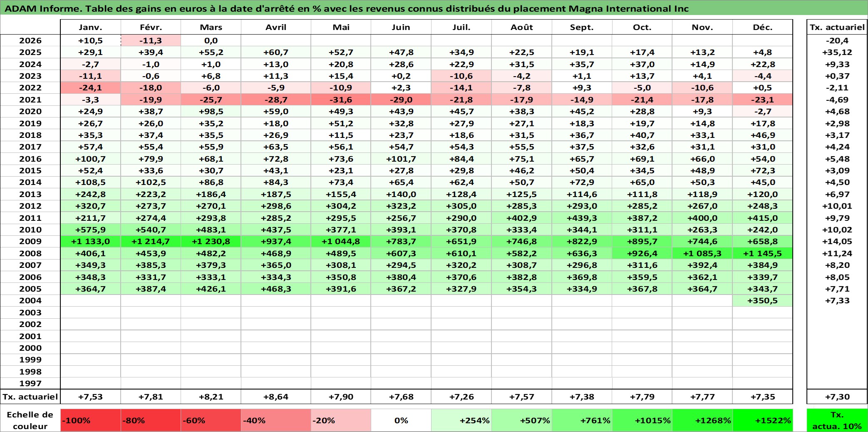The image size is (868, 432).
Task: Click the 2020 March value '+98,5'
Action: point(211,111)
